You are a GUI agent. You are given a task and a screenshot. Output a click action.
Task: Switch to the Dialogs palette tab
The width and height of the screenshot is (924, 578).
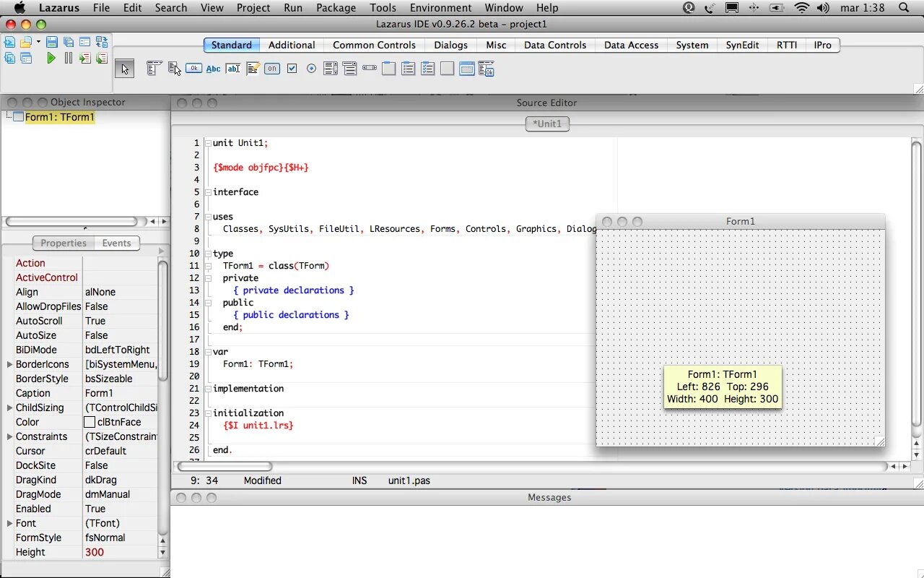coord(450,45)
